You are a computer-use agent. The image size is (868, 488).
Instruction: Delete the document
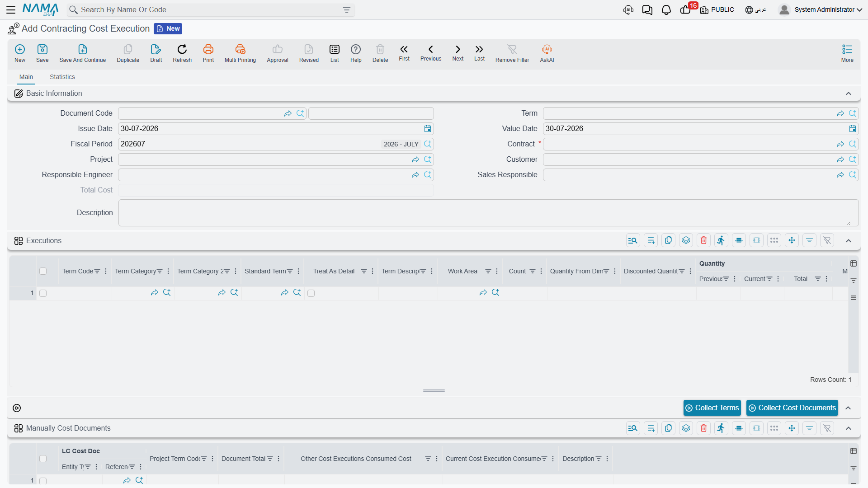(x=380, y=53)
